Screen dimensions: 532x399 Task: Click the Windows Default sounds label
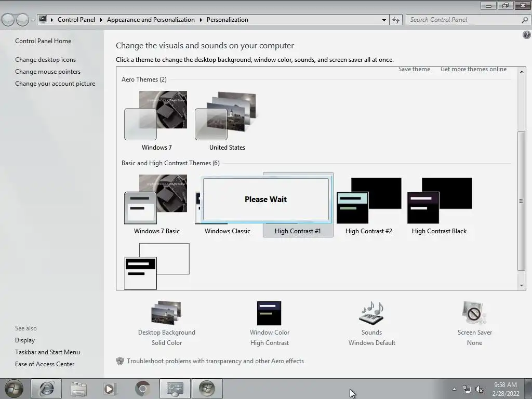coord(371,343)
